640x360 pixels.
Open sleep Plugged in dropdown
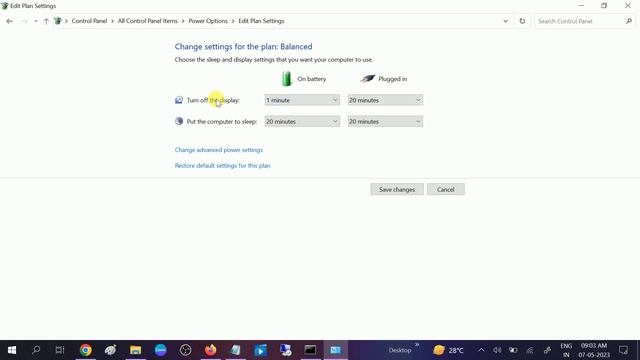385,121
